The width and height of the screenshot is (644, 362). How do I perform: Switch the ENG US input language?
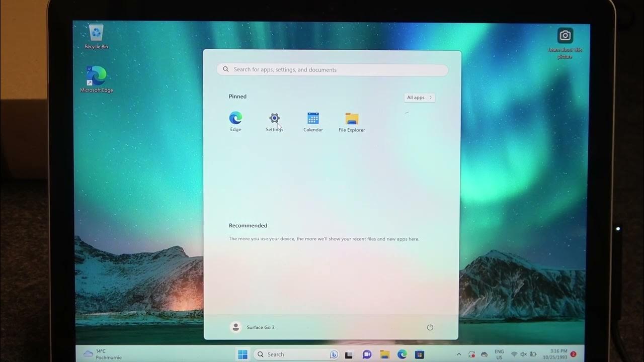pyautogui.click(x=499, y=354)
